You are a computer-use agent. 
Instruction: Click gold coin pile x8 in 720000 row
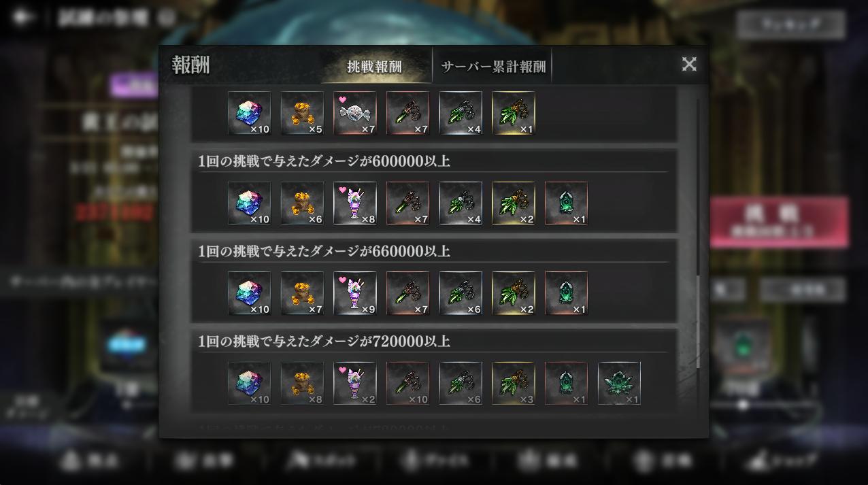point(302,383)
